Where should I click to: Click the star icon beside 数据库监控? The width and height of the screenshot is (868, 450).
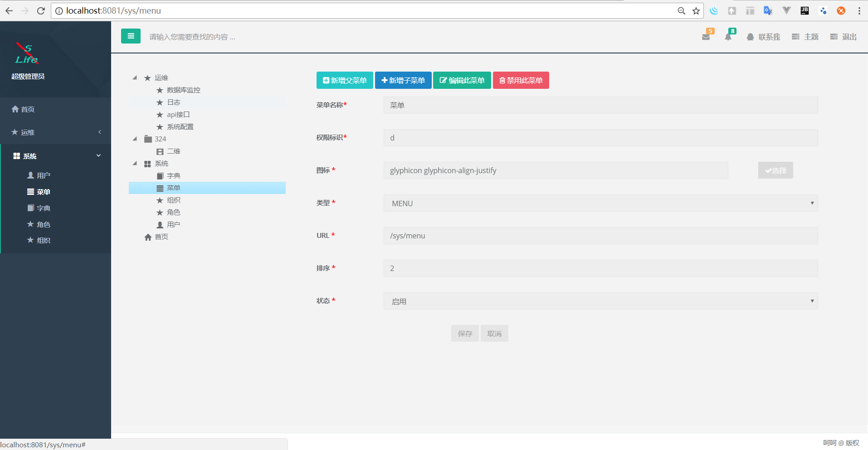(160, 90)
